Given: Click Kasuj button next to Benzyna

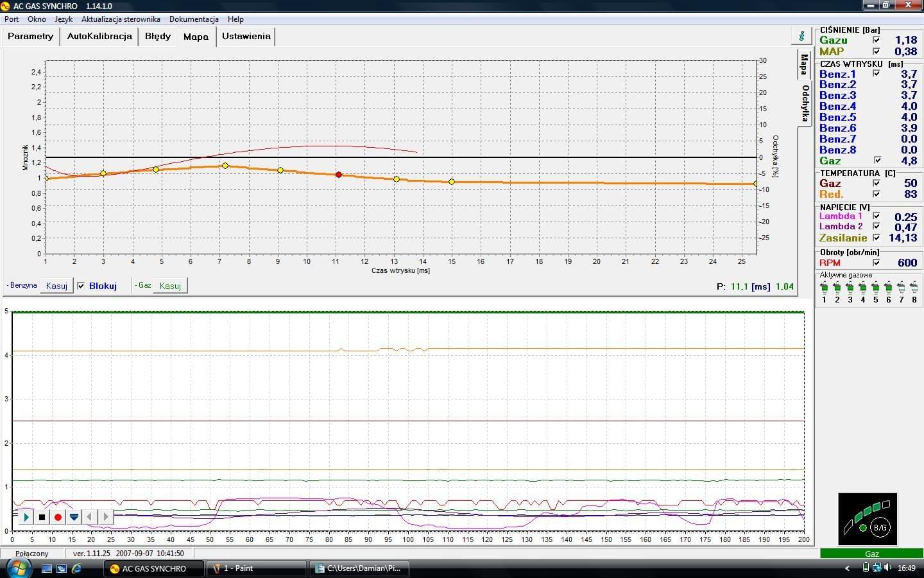Looking at the screenshot, I should pos(56,286).
